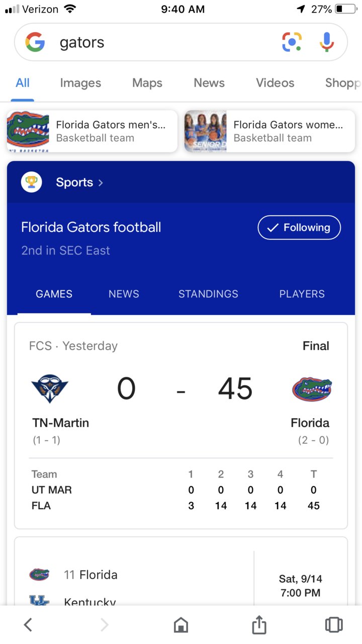Open the NEWS tab in sports card
This screenshot has width=362, height=644.
124,294
